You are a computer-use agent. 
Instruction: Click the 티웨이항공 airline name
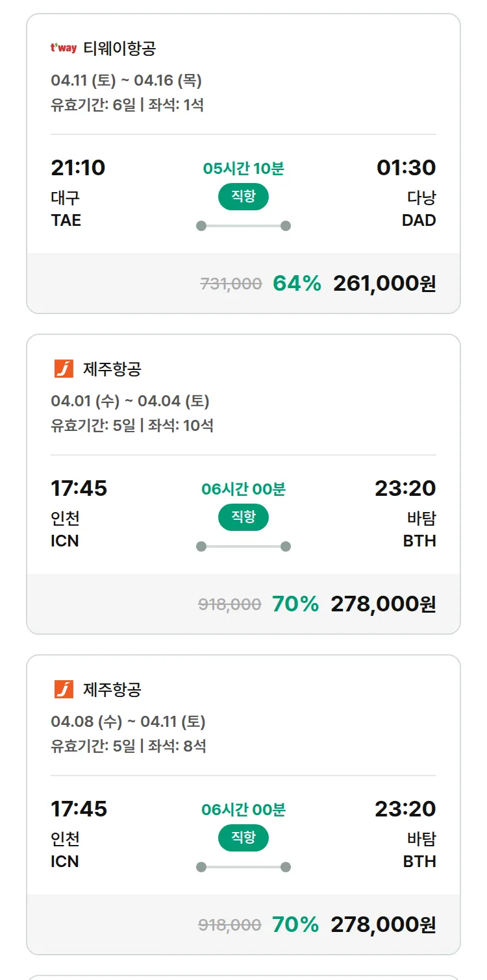119,48
